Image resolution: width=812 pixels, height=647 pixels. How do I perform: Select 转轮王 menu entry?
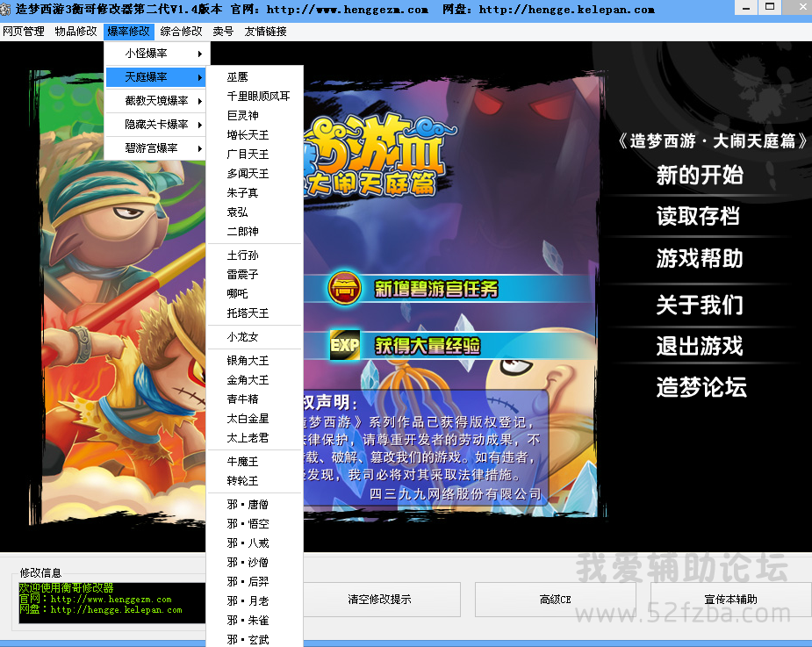coord(255,481)
